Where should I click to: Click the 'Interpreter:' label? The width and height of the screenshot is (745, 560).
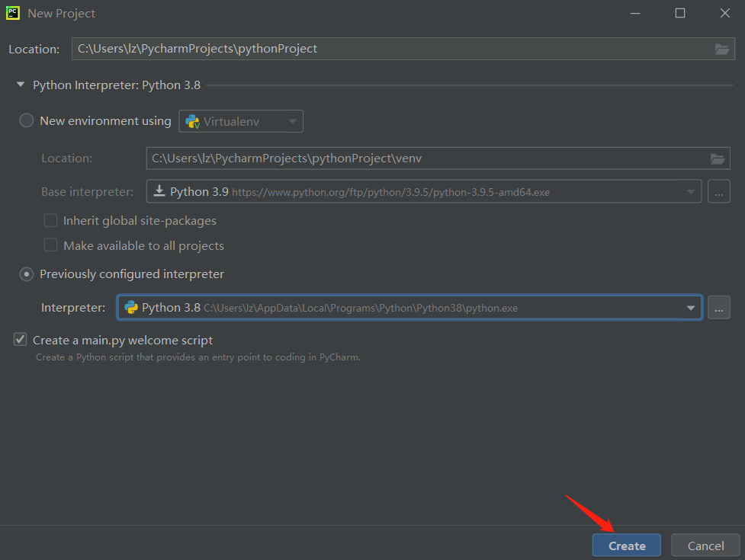[73, 308]
